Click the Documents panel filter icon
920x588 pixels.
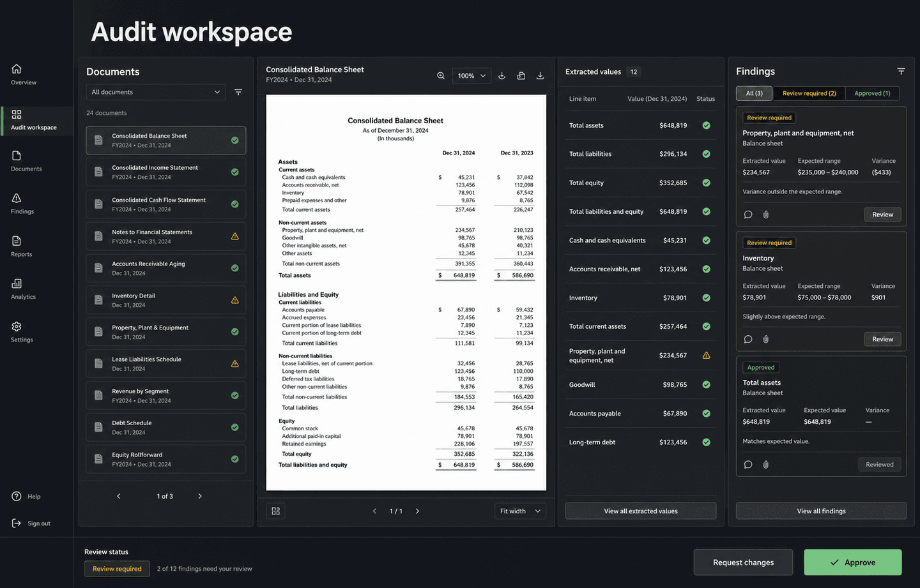(238, 92)
